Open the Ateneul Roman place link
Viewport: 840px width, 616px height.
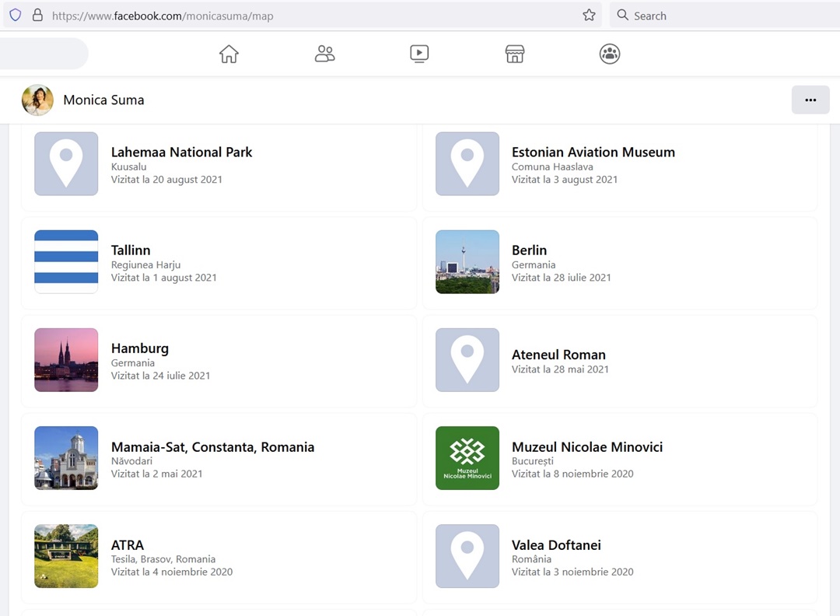(558, 355)
